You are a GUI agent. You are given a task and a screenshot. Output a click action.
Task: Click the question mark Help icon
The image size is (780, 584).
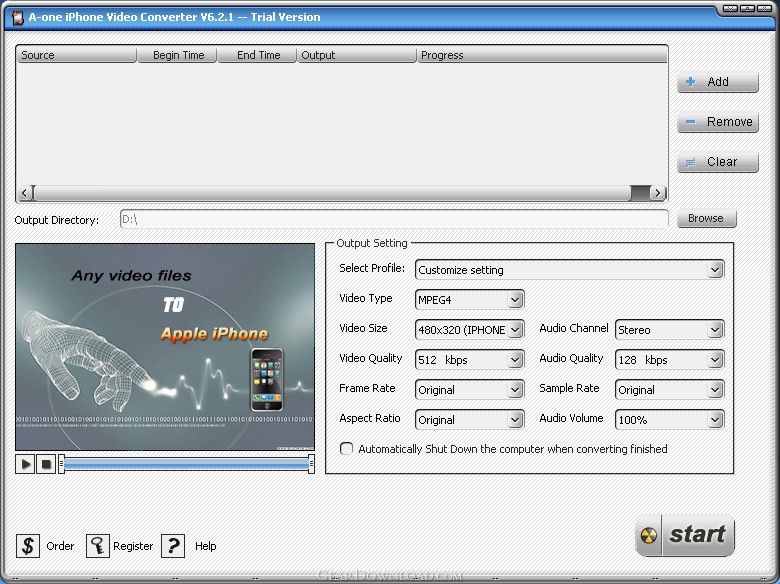click(x=173, y=546)
